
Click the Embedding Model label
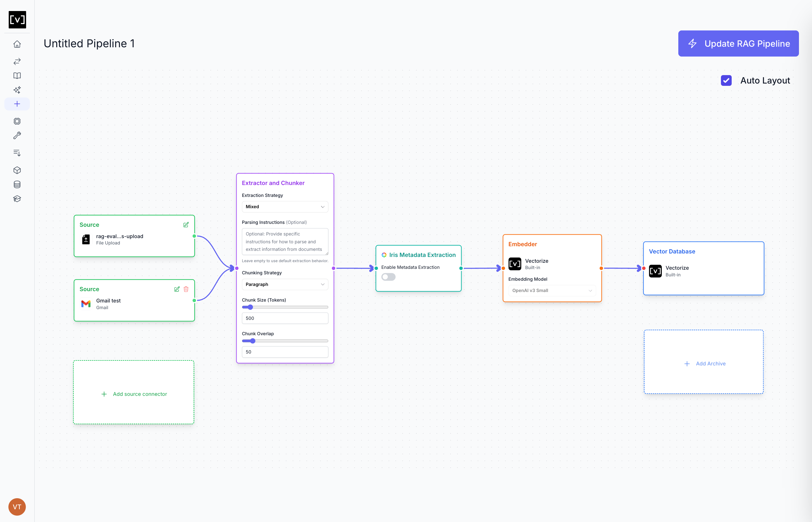tap(528, 279)
